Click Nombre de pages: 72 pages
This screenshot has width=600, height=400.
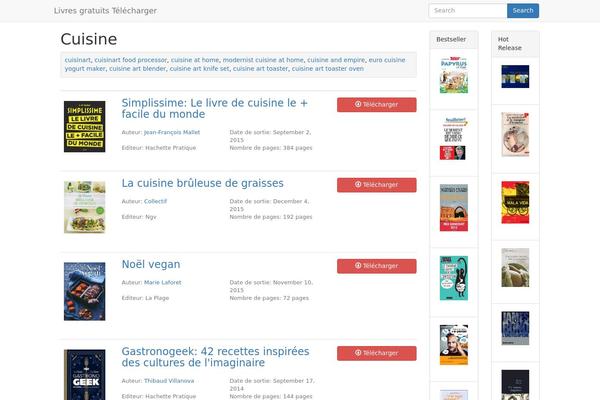(269, 298)
